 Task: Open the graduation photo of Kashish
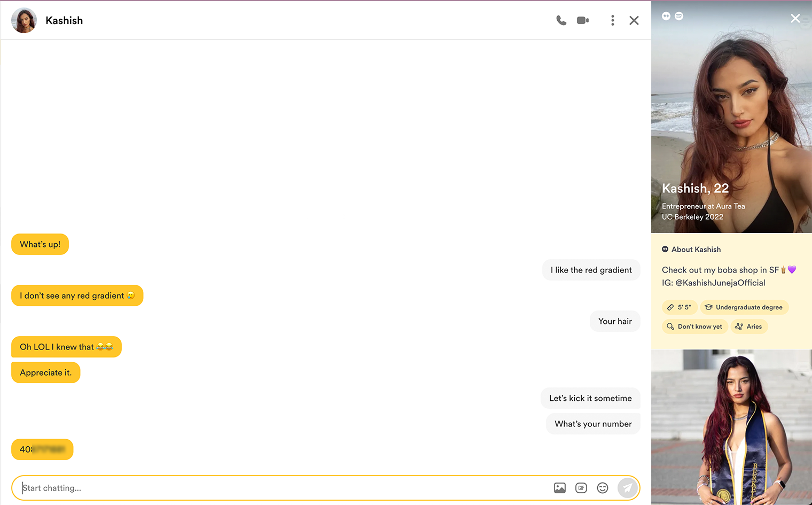731,428
